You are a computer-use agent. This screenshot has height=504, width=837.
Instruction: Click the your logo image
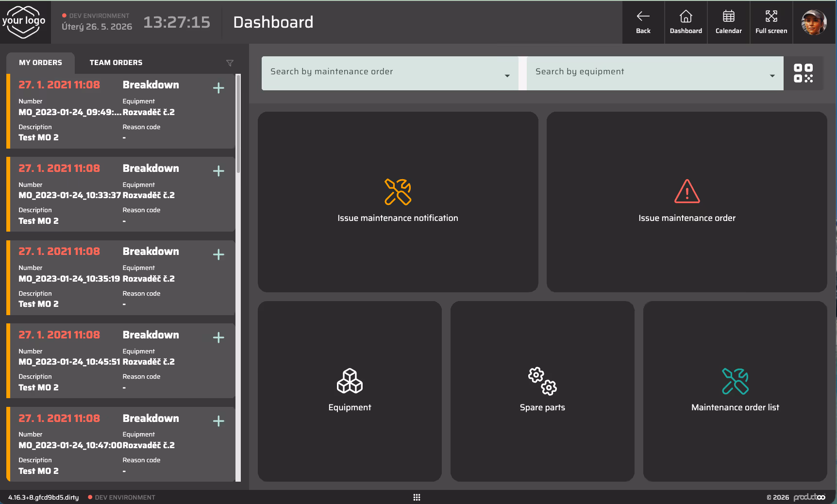[24, 22]
